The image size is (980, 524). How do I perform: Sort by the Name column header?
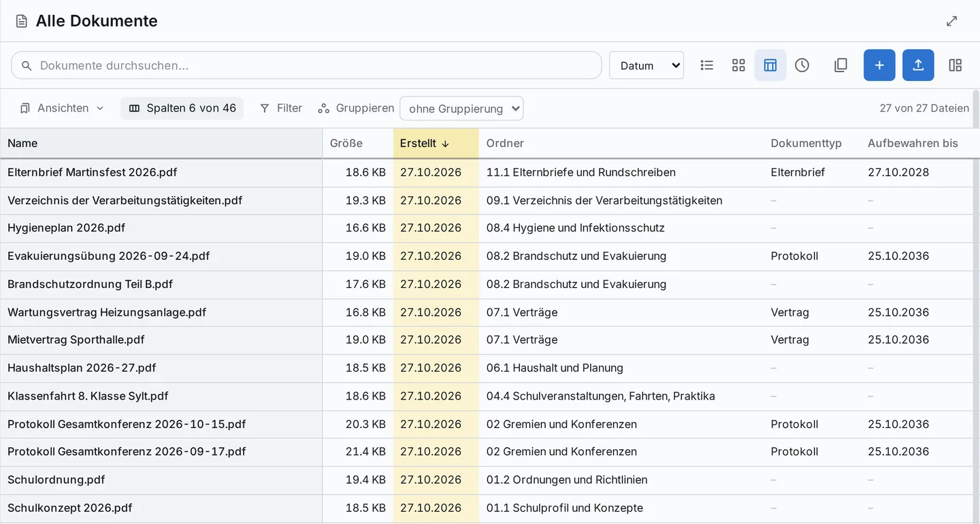pyautogui.click(x=161, y=143)
